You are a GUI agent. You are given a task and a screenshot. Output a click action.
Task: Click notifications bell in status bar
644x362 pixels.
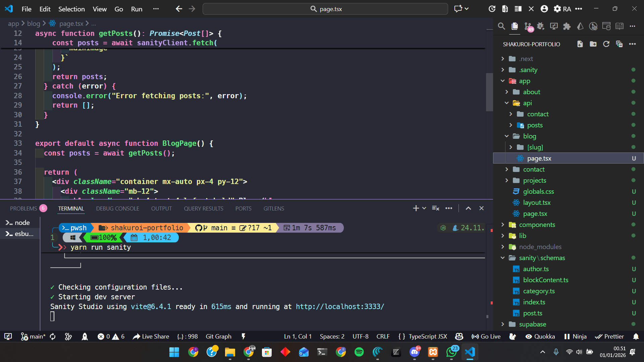[x=636, y=337]
